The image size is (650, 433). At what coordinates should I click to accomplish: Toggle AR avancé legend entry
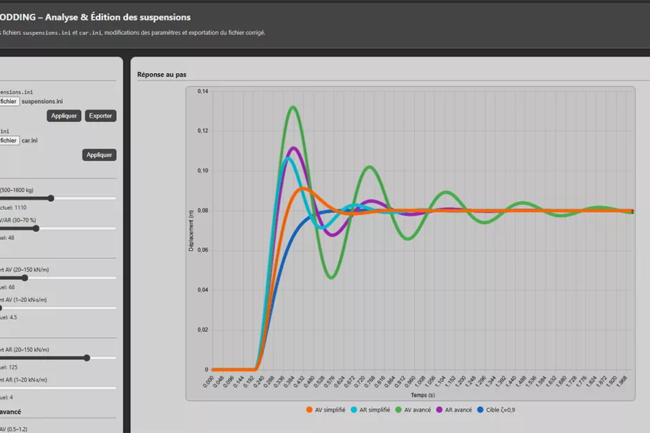[454, 410]
